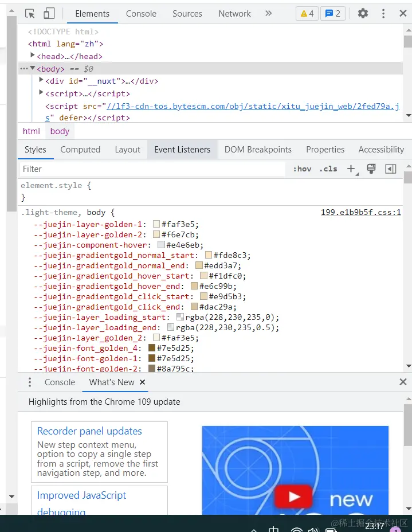
Task: Click the Styles pane scrollbar down arrow
Action: tap(408, 366)
